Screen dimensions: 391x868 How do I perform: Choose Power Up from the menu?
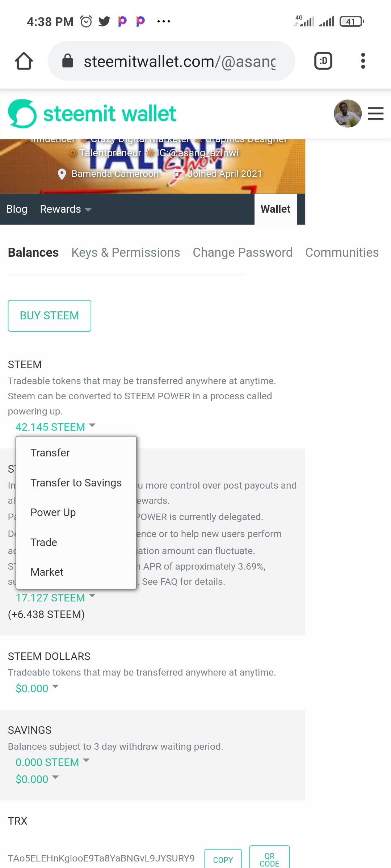53,512
